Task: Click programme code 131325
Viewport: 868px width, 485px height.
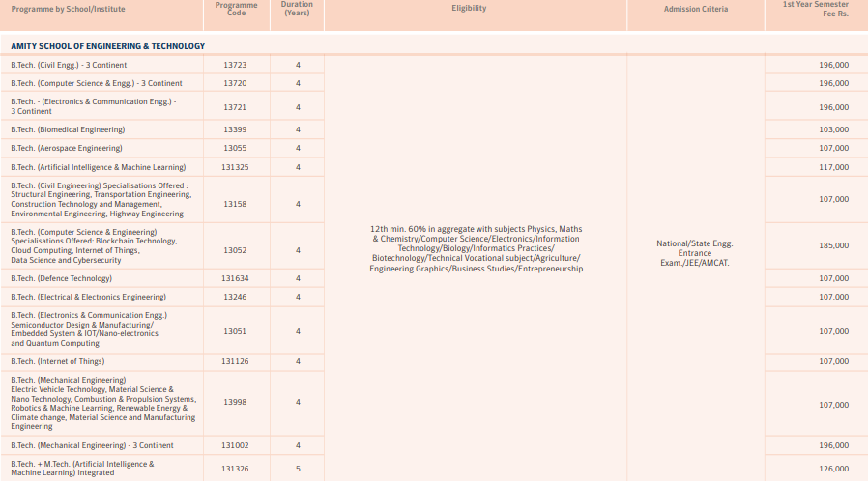Action: [235, 167]
